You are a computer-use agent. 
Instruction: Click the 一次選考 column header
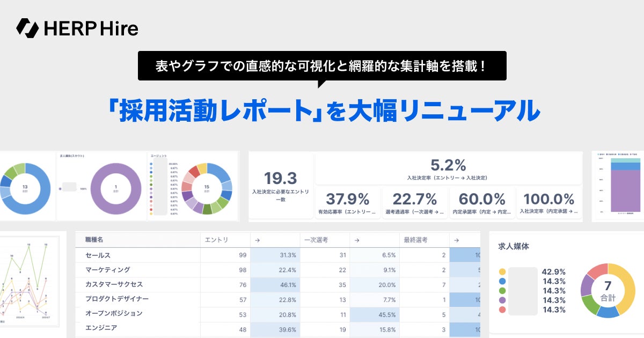316,240
